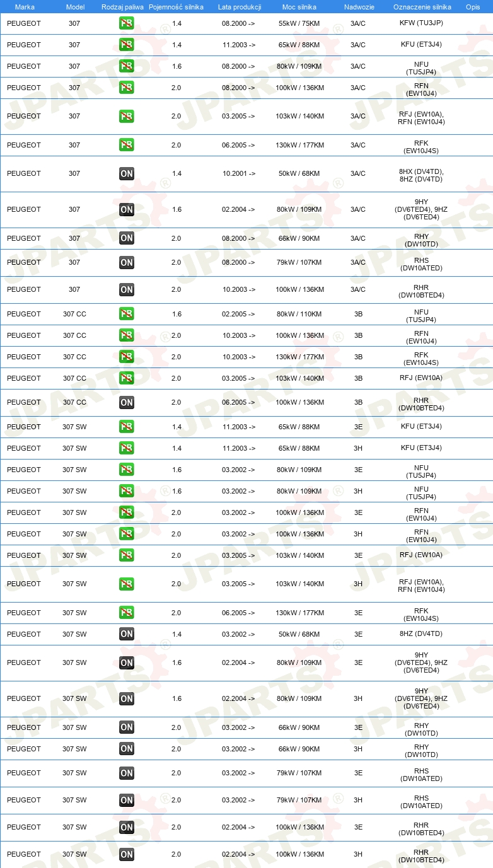Click the PB icon in the 307 SW 130kW RFK row

pos(127,613)
